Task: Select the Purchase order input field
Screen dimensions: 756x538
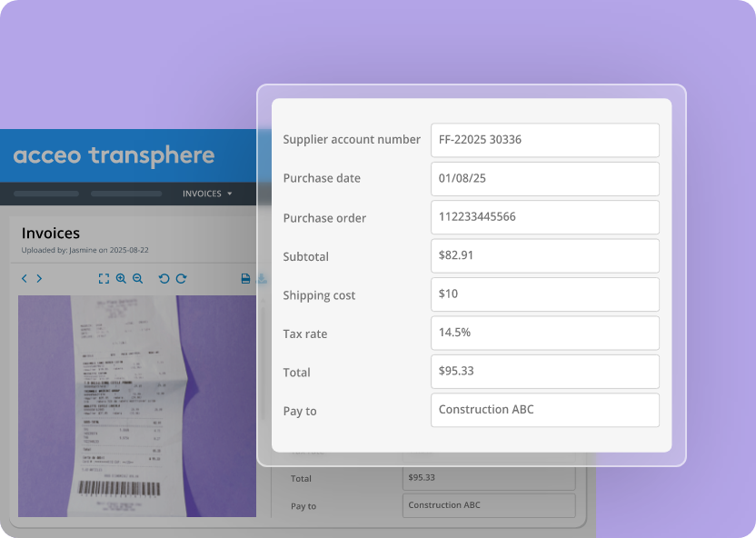Action: (544, 217)
